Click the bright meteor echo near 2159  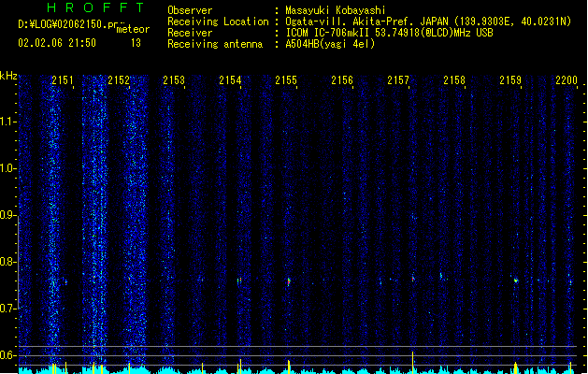(516, 280)
